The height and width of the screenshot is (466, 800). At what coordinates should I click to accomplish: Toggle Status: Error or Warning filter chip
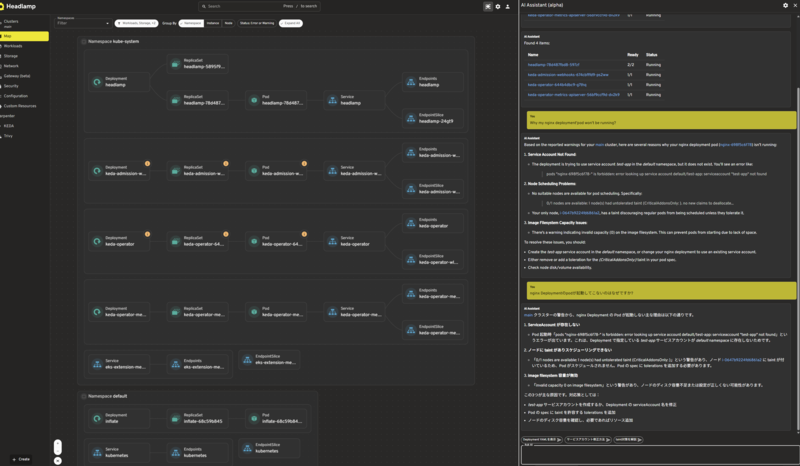tap(257, 23)
